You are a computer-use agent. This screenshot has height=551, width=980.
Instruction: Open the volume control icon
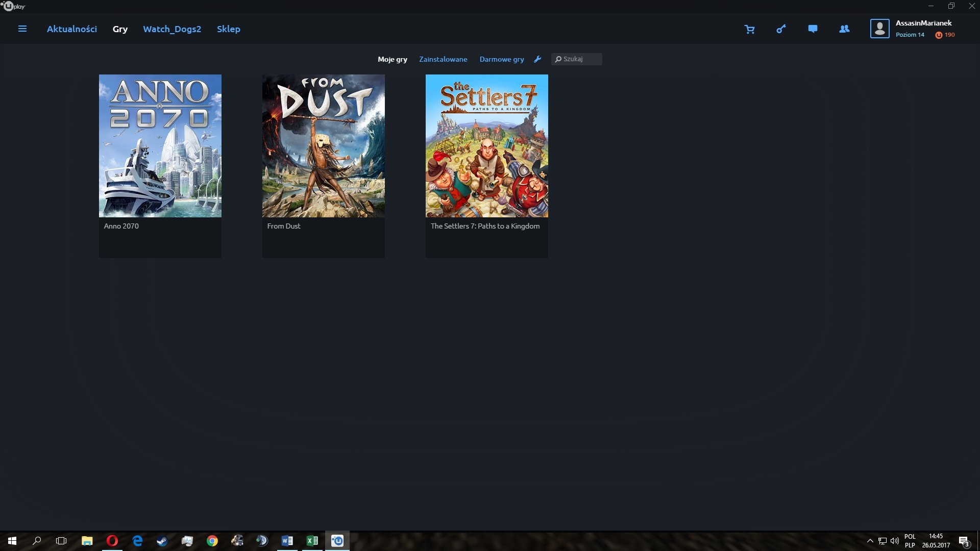click(x=894, y=541)
